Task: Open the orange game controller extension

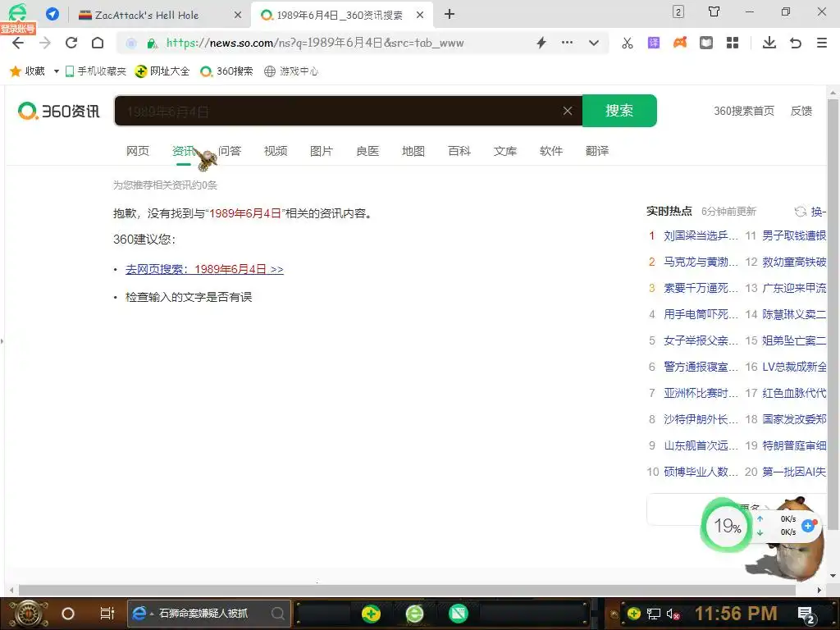Action: pos(680,43)
